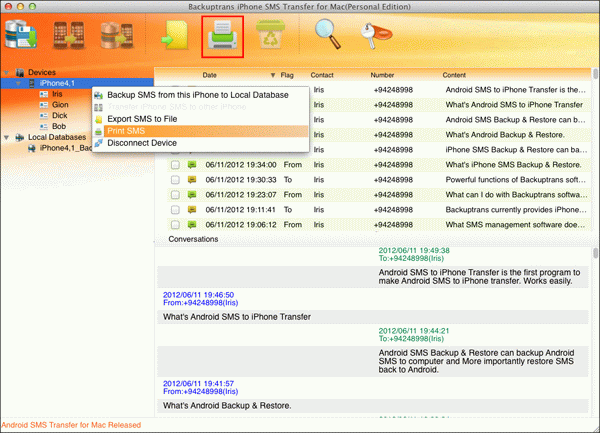The image size is (600, 433).
Task: Click the icon beside Backup SMS menu entry
Action: click(98, 95)
